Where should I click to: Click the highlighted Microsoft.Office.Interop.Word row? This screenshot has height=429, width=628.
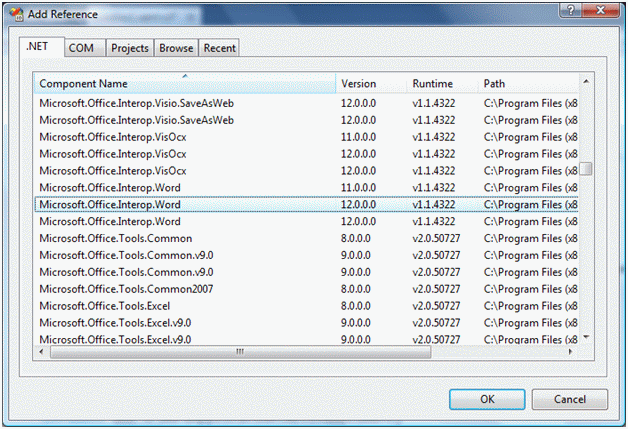pyautogui.click(x=306, y=204)
